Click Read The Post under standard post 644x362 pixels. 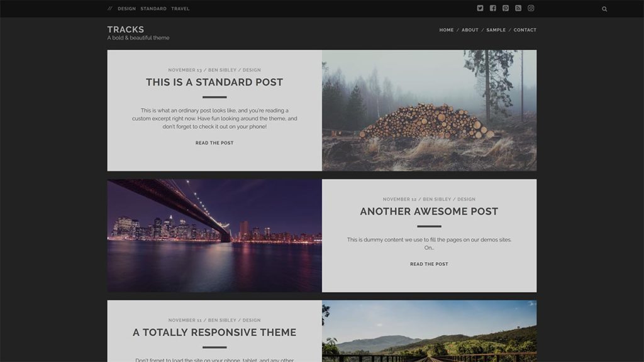tap(214, 143)
